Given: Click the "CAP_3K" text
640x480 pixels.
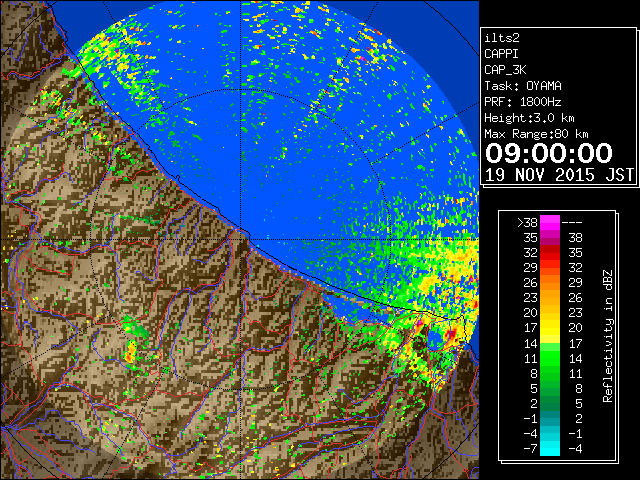Looking at the screenshot, I should tap(505, 70).
